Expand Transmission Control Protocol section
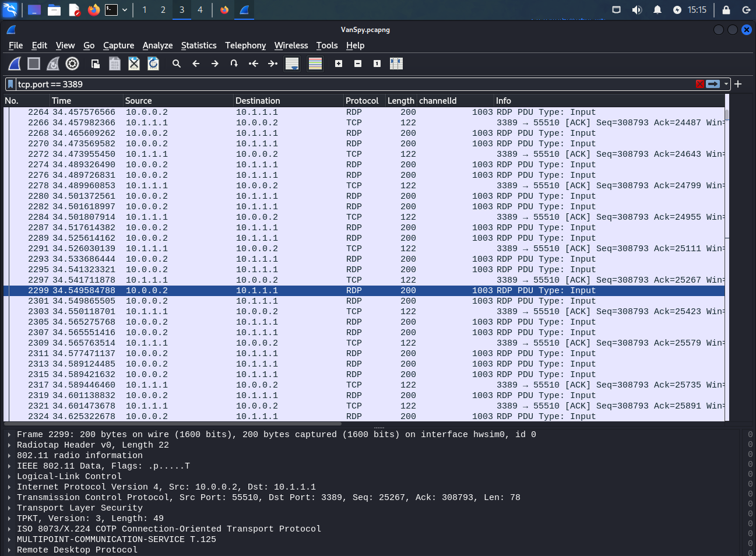 coord(9,498)
